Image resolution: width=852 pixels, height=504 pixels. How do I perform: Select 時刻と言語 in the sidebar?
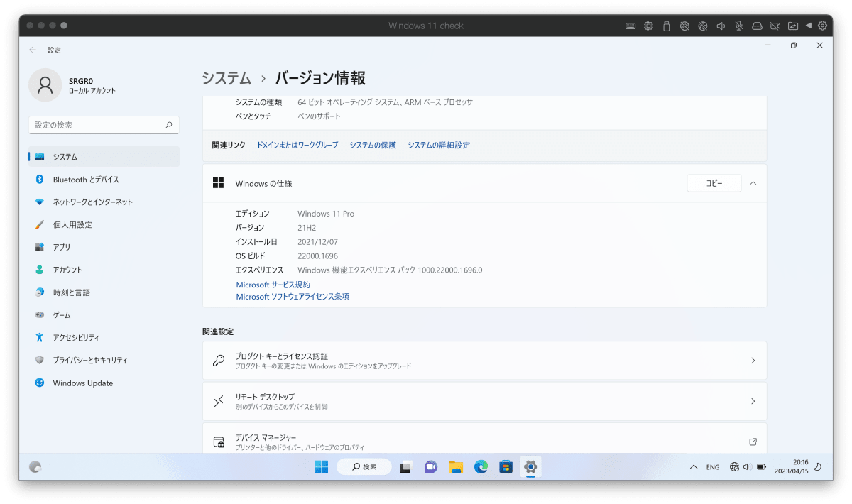(104, 292)
